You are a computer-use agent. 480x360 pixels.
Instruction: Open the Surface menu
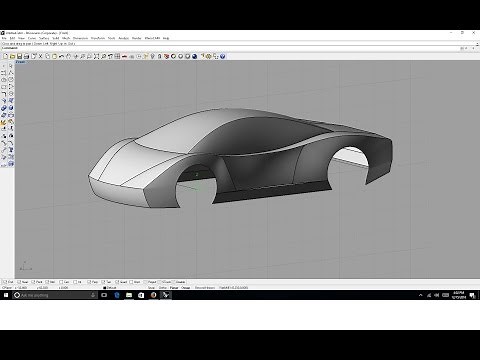44,38
